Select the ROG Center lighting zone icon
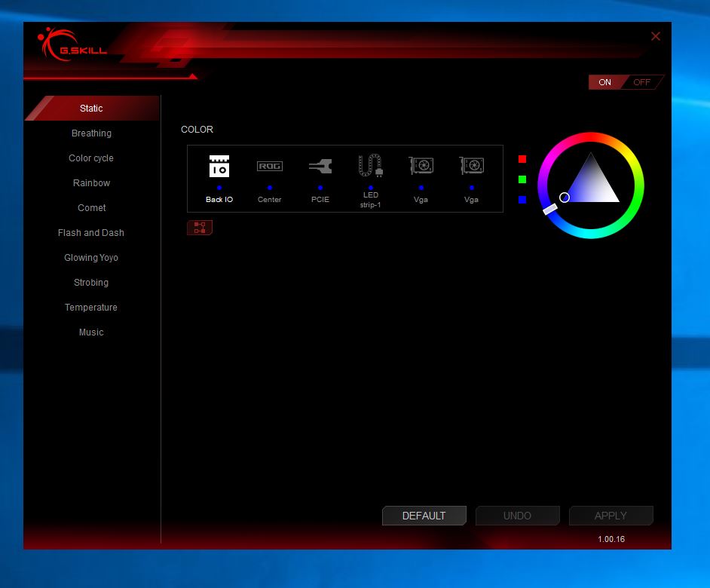This screenshot has height=588, width=710. (x=269, y=167)
